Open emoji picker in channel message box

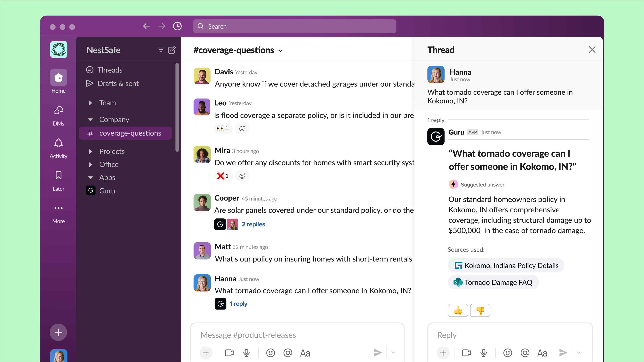pyautogui.click(x=270, y=353)
